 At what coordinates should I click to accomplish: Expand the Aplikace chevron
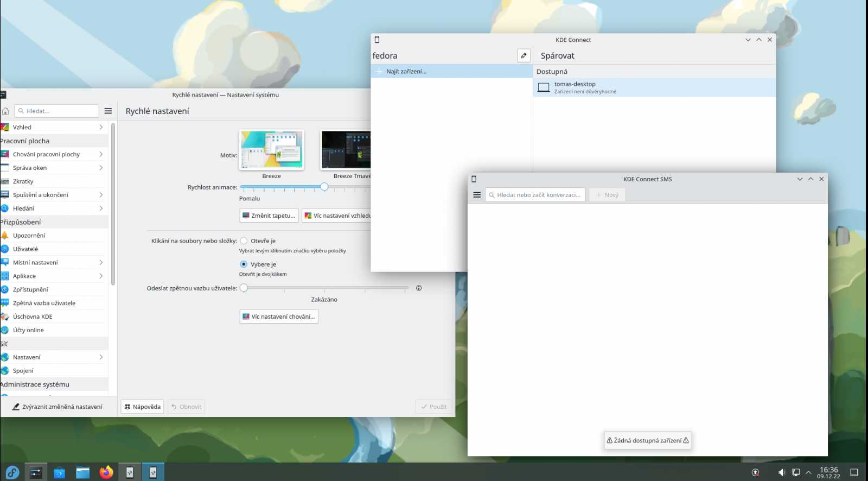(x=101, y=276)
